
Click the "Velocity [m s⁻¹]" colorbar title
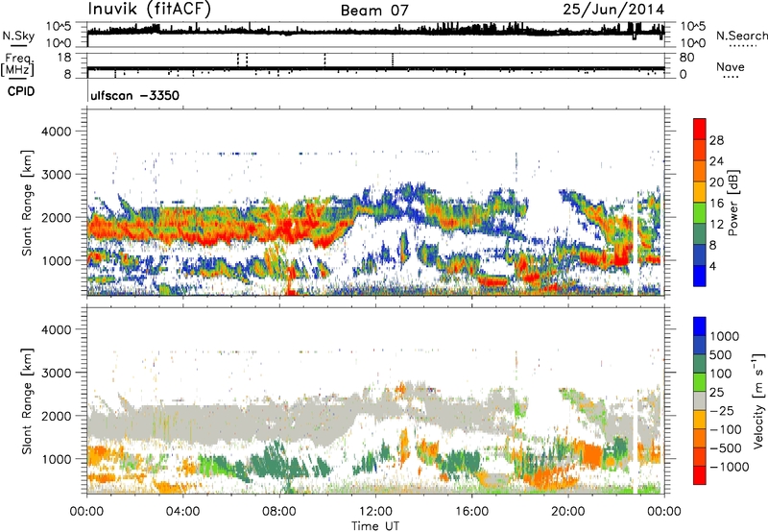758,400
